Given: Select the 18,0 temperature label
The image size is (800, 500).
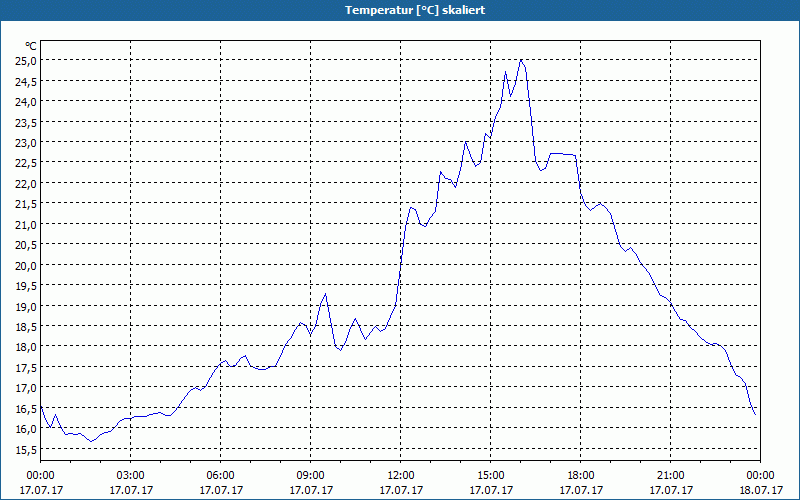Looking at the screenshot, I should (27, 347).
